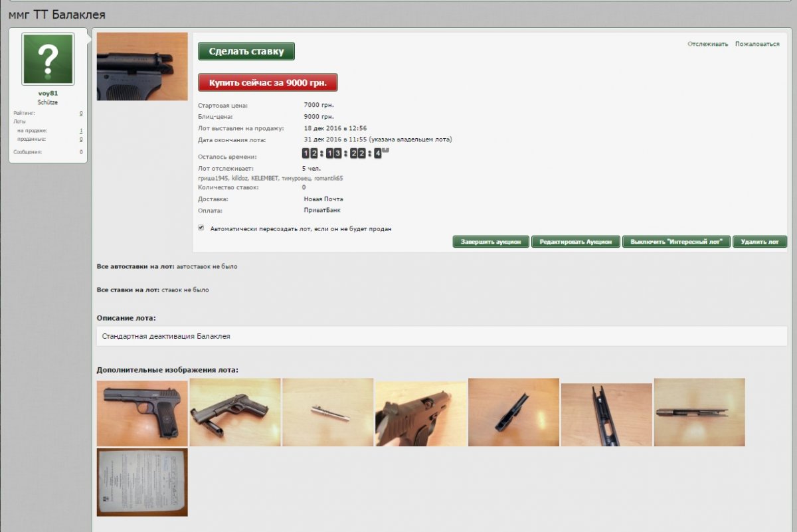Open follower romantik65 profile link
Viewport: 797px width, 532px height.
click(330, 179)
